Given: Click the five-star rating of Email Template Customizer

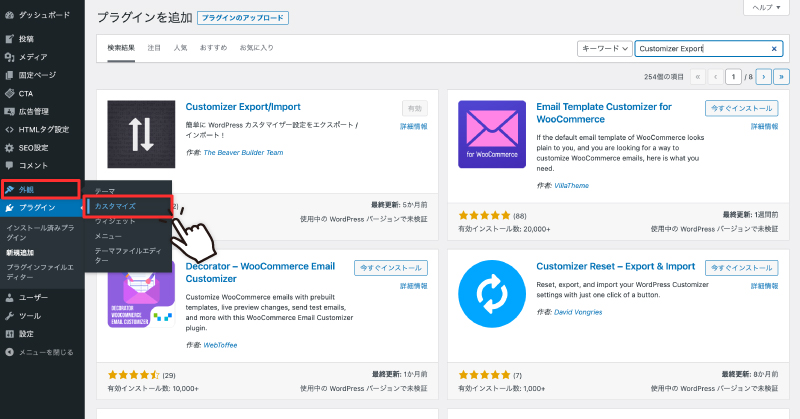Looking at the screenshot, I should [x=484, y=215].
